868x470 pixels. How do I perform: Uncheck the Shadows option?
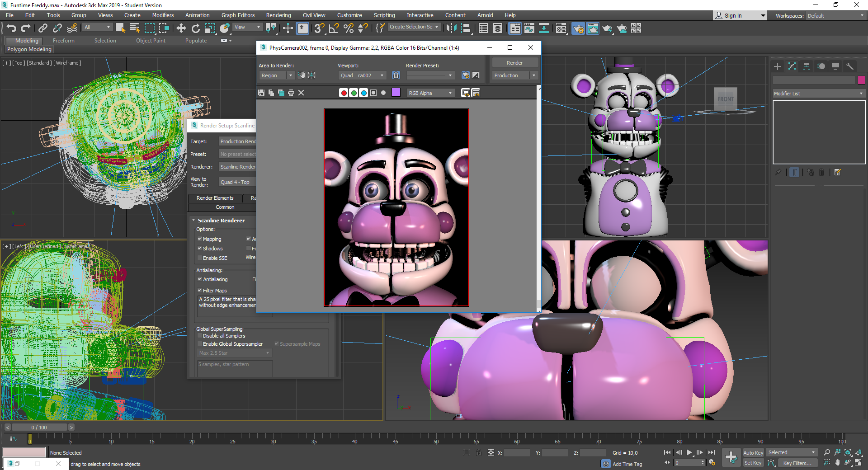pyautogui.click(x=199, y=248)
